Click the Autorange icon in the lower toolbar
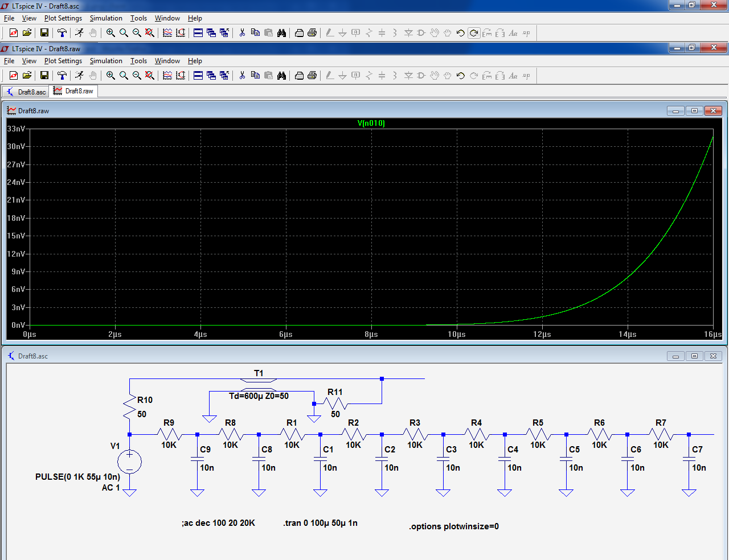 181,76
